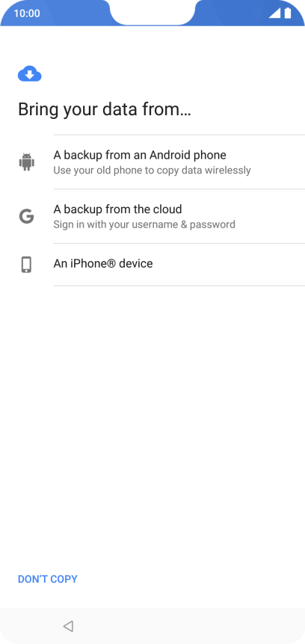Viewport: 305px width, 644px height.
Task: Tap the notch area of status bar
Action: click(x=152, y=12)
